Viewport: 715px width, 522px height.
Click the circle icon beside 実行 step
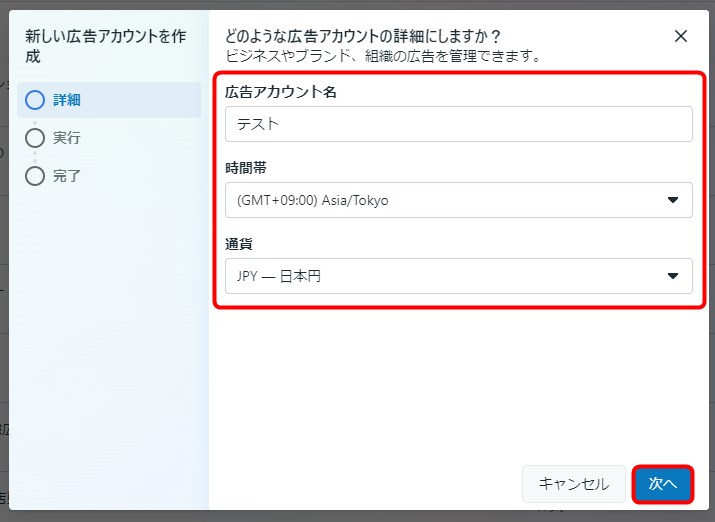pyautogui.click(x=35, y=138)
